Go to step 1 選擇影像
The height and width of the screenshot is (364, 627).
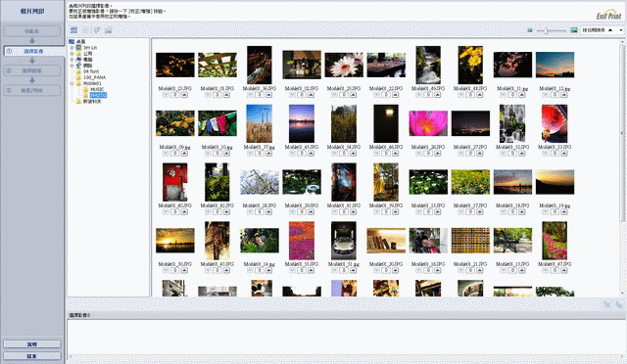pos(33,51)
